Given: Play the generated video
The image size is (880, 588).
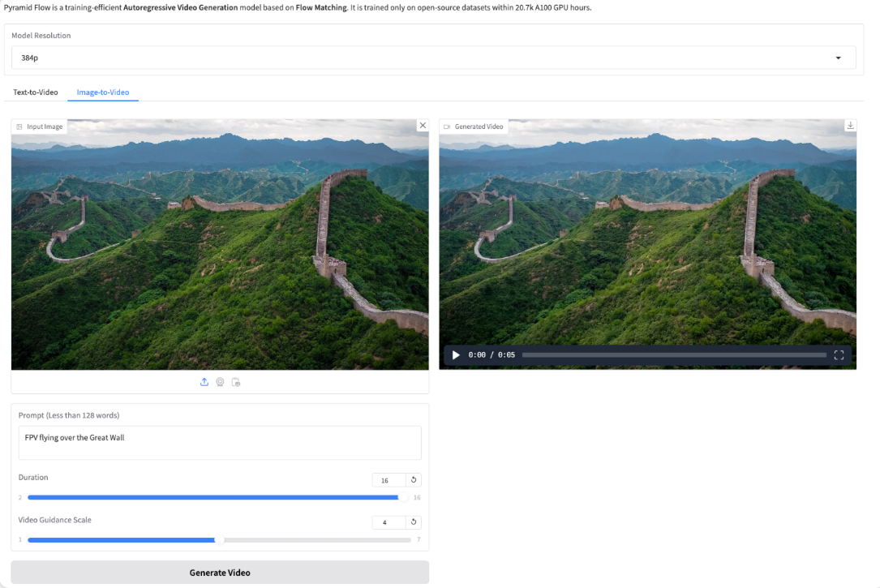Looking at the screenshot, I should coord(456,355).
